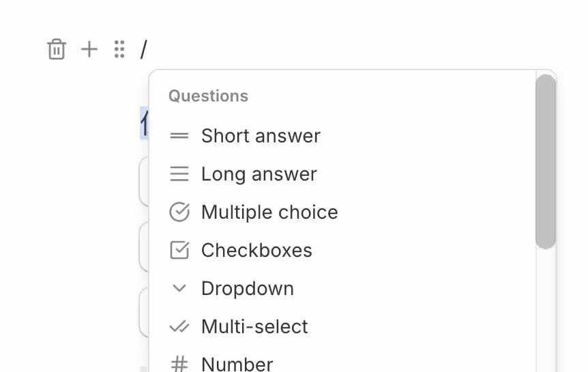Click the six-dot drag handle icon
Image resolution: width=588 pixels, height=372 pixels.
point(119,50)
